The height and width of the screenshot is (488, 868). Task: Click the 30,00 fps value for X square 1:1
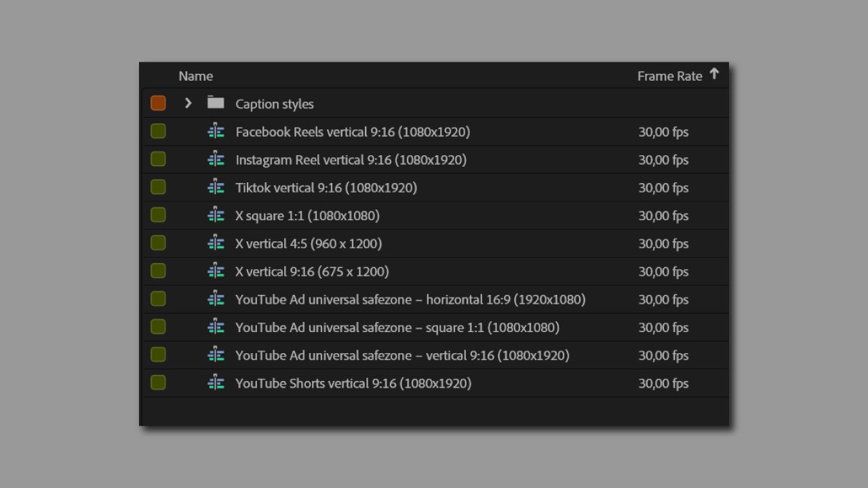[663, 216]
